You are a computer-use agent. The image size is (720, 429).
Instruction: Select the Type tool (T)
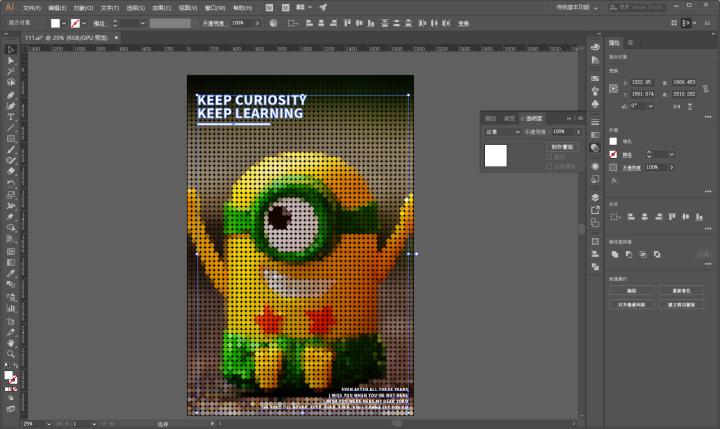point(11,116)
